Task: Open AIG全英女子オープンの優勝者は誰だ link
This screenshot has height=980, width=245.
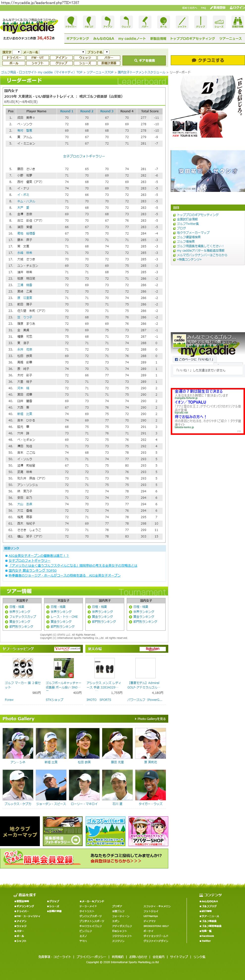Action: click(x=39, y=556)
